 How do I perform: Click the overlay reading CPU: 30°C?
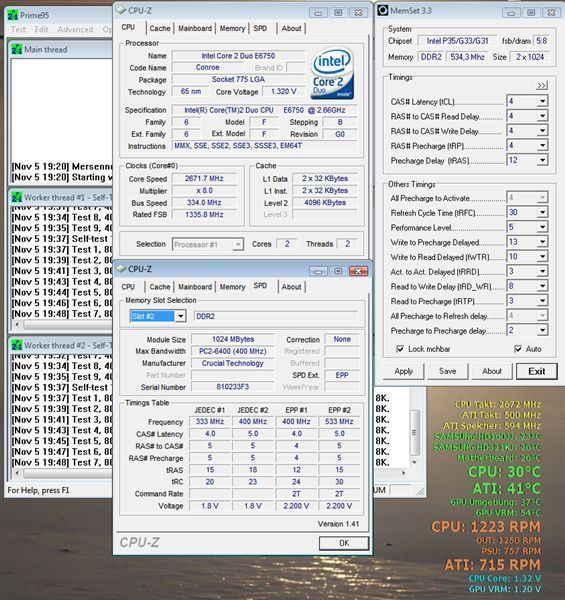click(x=504, y=472)
